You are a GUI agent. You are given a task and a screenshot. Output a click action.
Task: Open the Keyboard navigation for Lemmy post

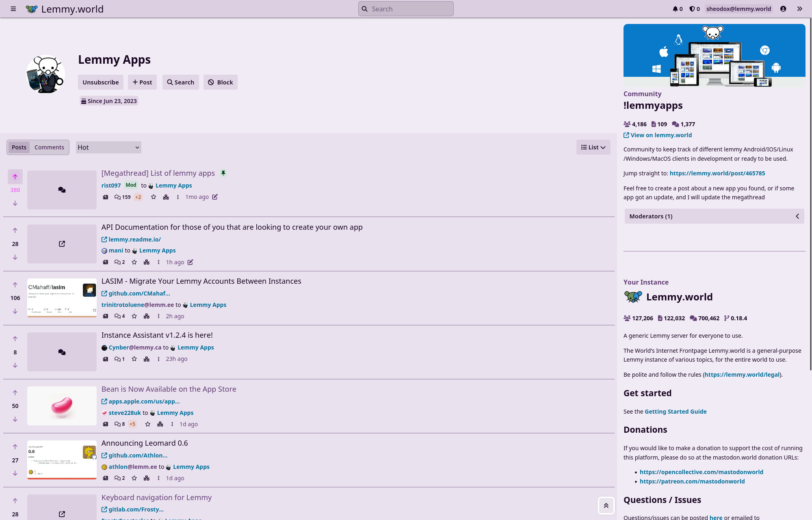(156, 498)
